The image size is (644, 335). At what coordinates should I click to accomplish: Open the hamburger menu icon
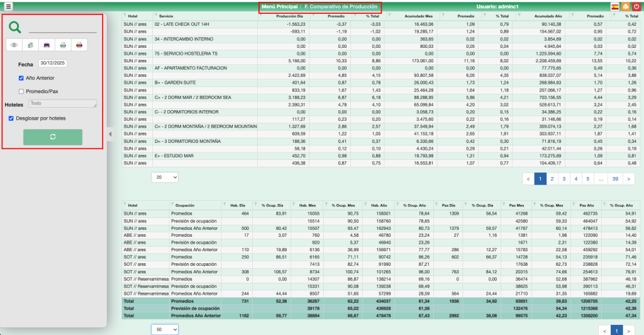coord(8,6)
